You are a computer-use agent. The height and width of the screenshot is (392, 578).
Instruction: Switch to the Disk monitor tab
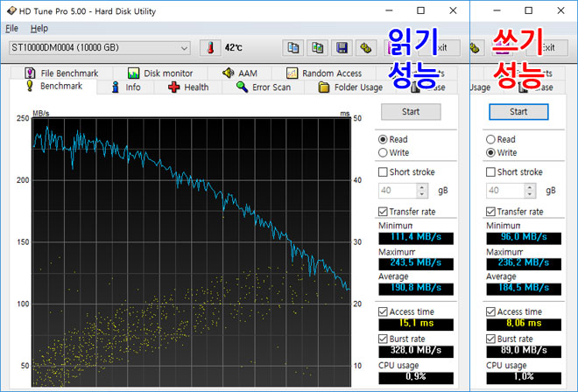pos(160,73)
